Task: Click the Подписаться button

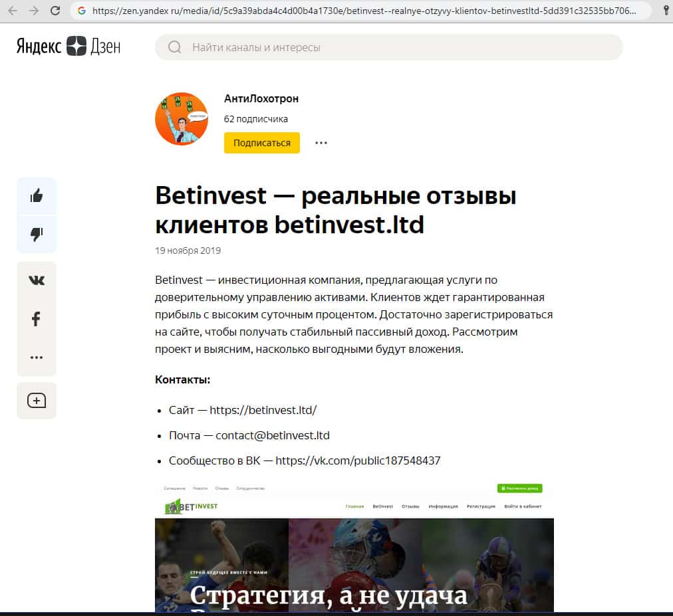Action: [x=262, y=143]
